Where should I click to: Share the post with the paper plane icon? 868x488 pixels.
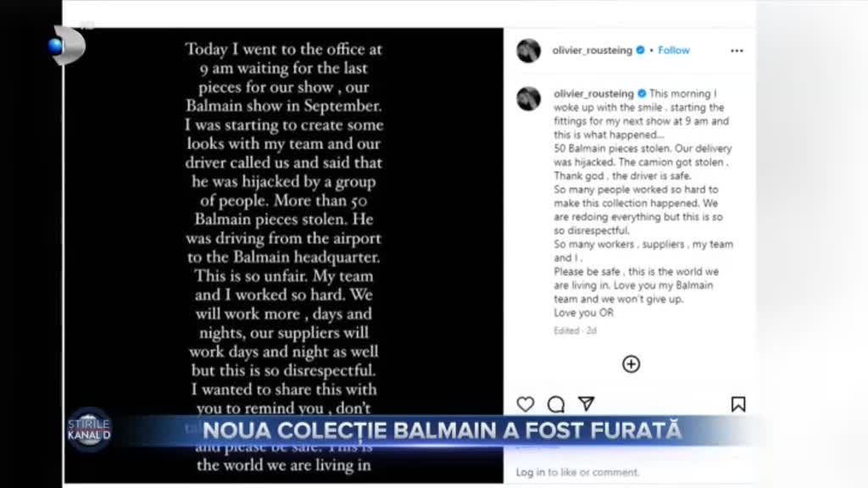click(x=586, y=404)
